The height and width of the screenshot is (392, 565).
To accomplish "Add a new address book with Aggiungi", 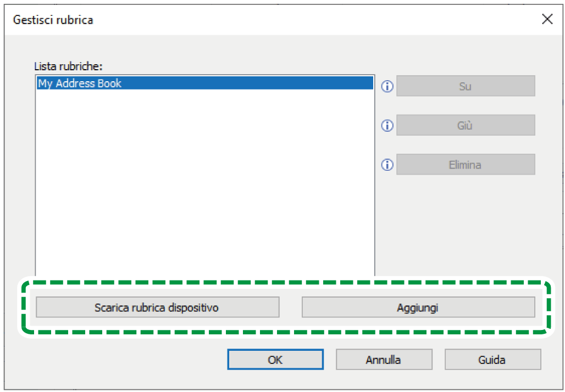I will (418, 307).
